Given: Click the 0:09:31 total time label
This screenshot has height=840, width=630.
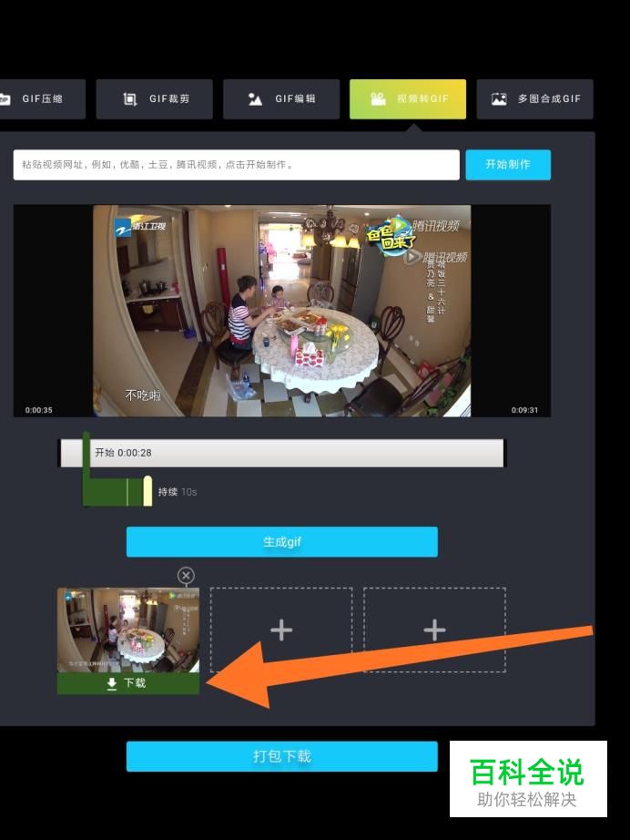Looking at the screenshot, I should pyautogui.click(x=524, y=410).
